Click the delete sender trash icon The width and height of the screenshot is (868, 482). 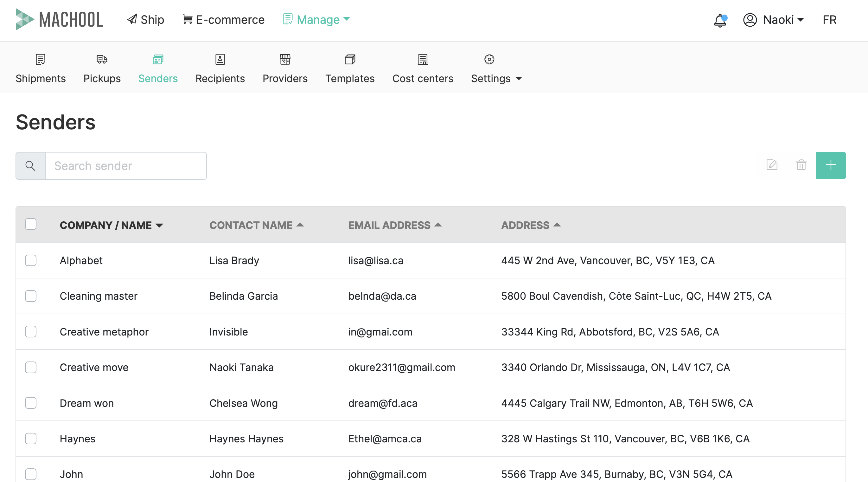point(801,165)
